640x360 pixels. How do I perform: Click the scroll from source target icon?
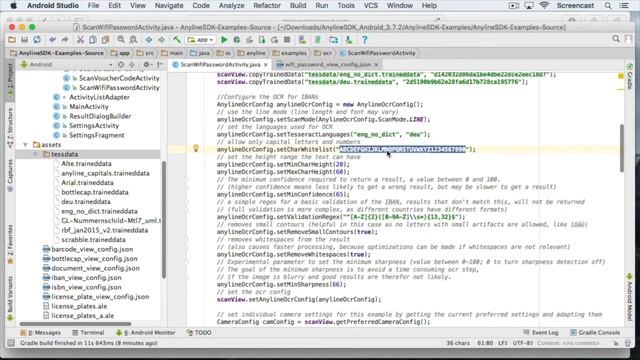[121, 64]
